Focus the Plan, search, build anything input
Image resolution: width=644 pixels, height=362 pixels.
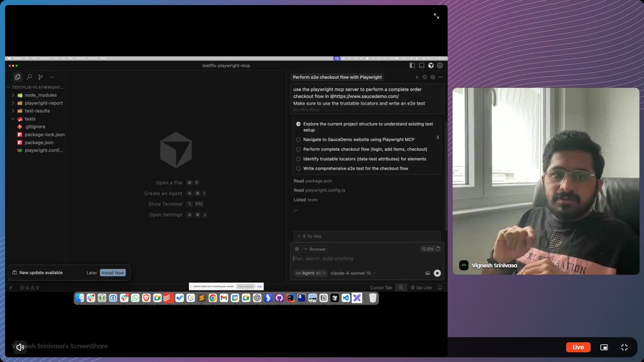pos(367,258)
